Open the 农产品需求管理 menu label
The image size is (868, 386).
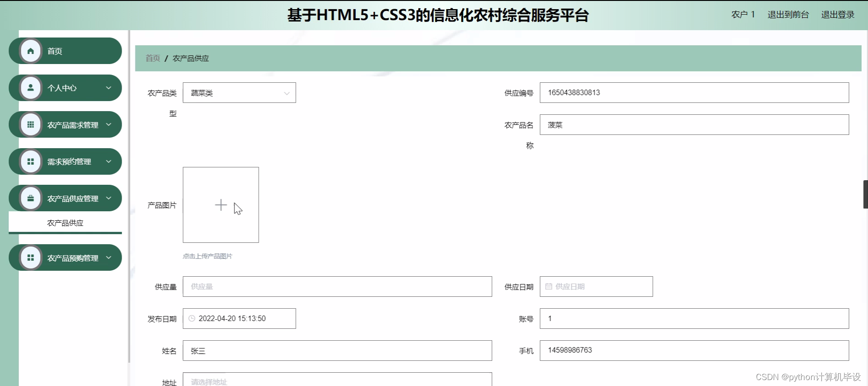click(73, 125)
